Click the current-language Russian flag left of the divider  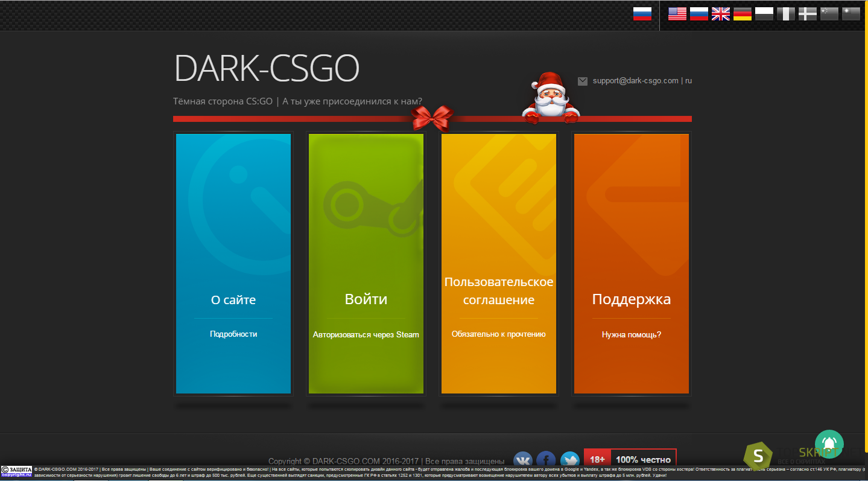pos(642,14)
